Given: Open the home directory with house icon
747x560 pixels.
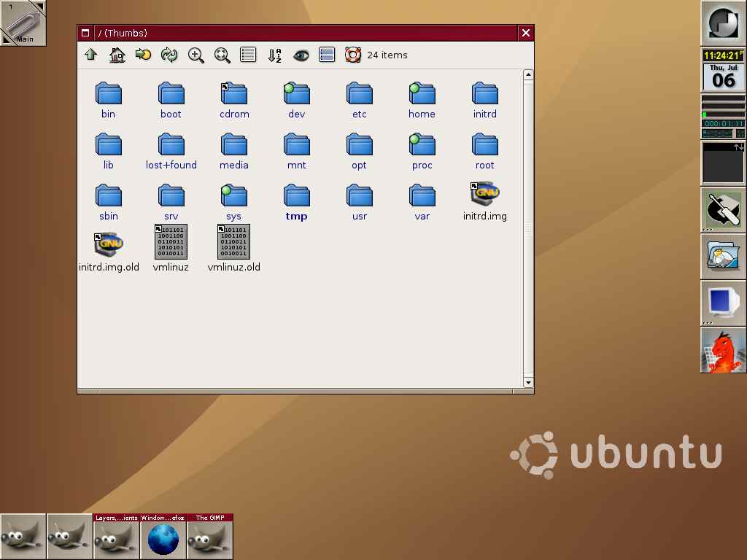Looking at the screenshot, I should [x=117, y=55].
